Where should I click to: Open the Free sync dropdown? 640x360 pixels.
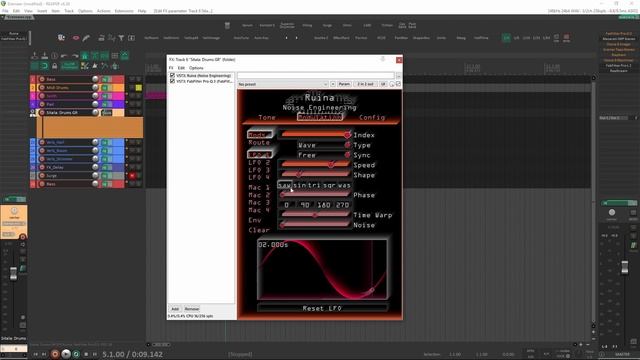(323, 155)
